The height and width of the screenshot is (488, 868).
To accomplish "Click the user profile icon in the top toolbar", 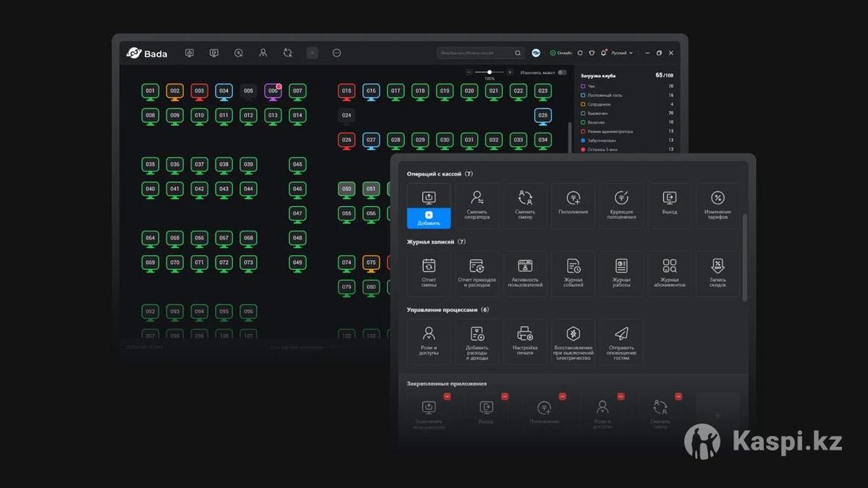I will click(263, 53).
